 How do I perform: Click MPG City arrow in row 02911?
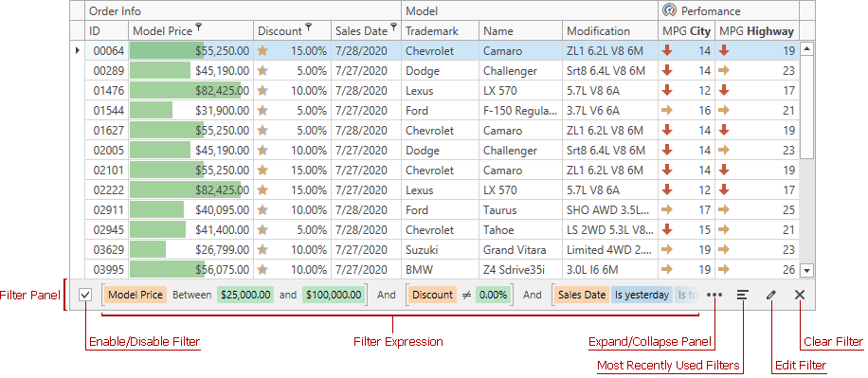pyautogui.click(x=667, y=209)
